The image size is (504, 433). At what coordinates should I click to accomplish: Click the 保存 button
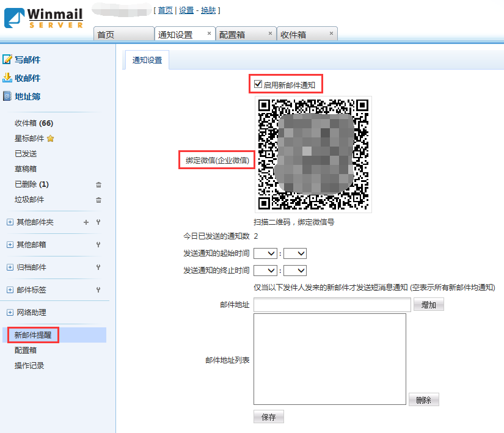click(x=268, y=417)
